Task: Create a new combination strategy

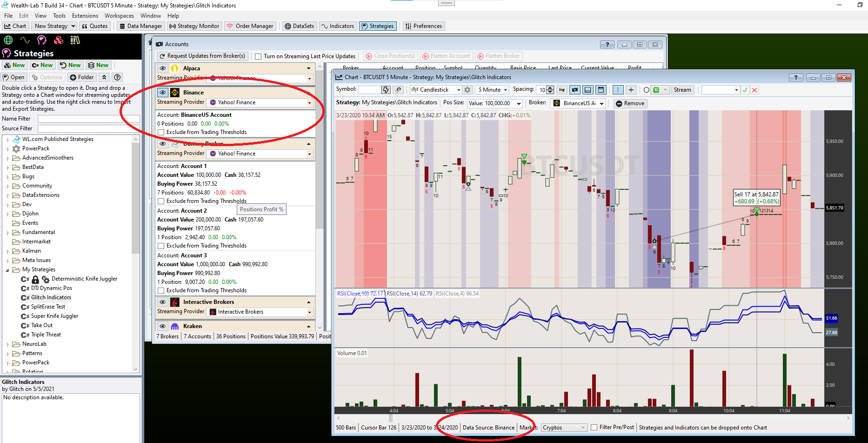Action: [98, 65]
